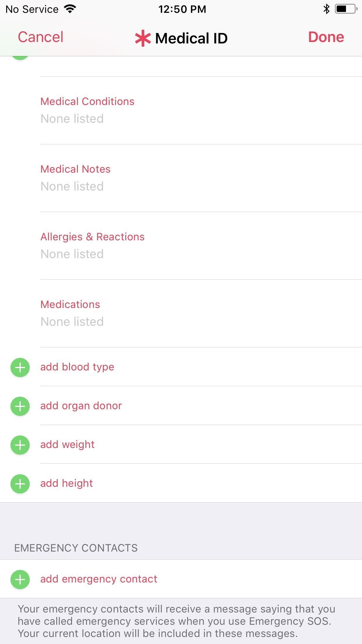Tap the green plus beside add organ donor
The height and width of the screenshot is (644, 362).
[20, 406]
